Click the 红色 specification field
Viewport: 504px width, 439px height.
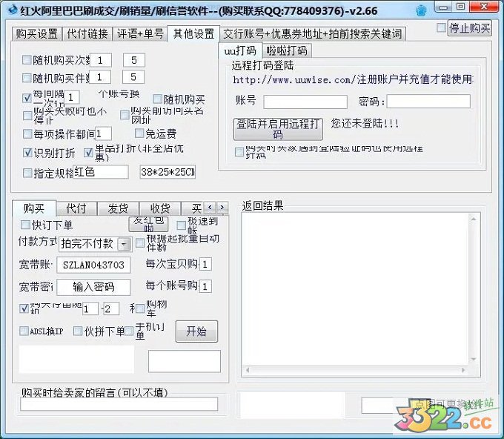(101, 172)
